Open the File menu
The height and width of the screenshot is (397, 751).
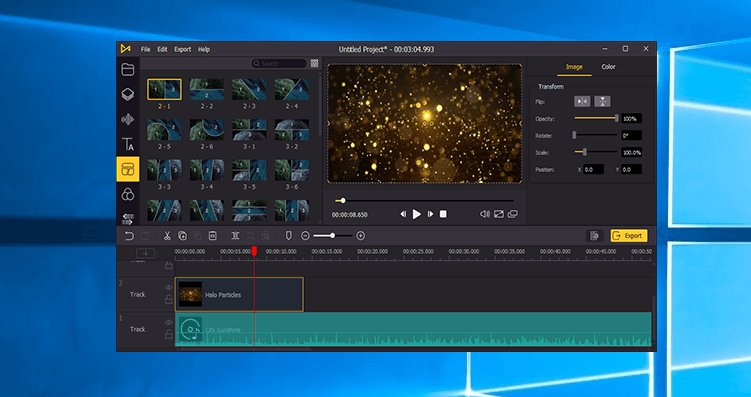click(x=146, y=49)
